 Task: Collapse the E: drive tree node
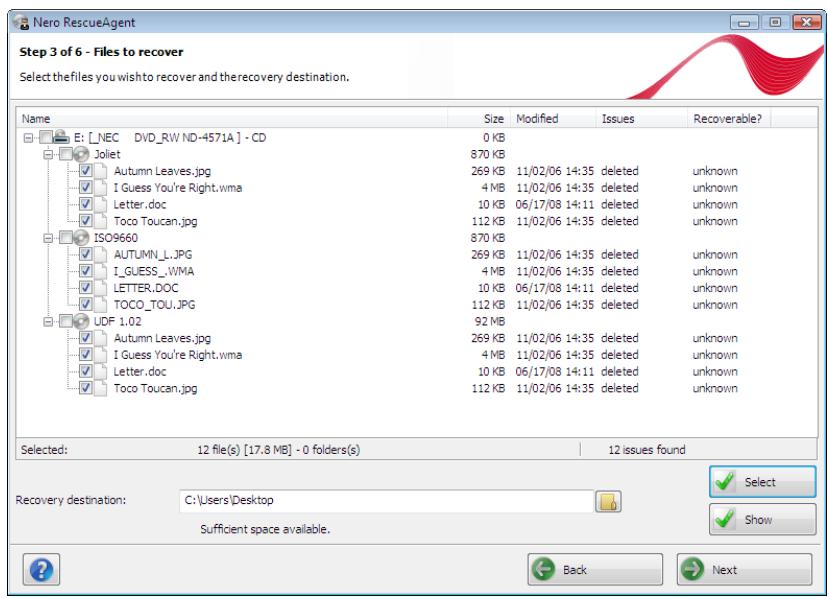coord(29,138)
